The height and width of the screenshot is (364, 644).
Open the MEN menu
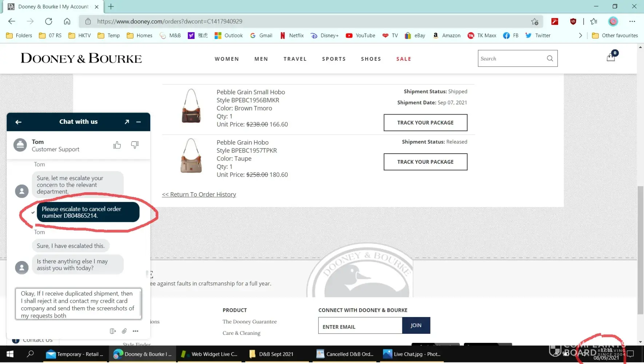(261, 59)
